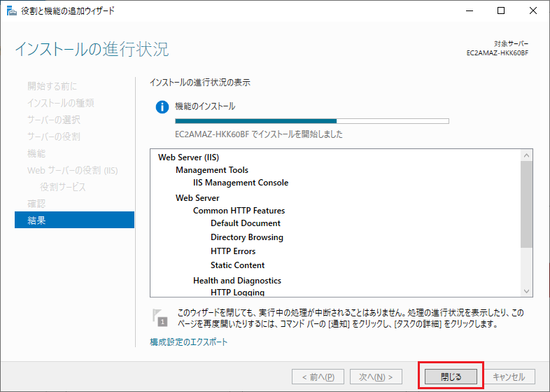
Task: Click the IIS Management Console entry
Action: point(241,183)
